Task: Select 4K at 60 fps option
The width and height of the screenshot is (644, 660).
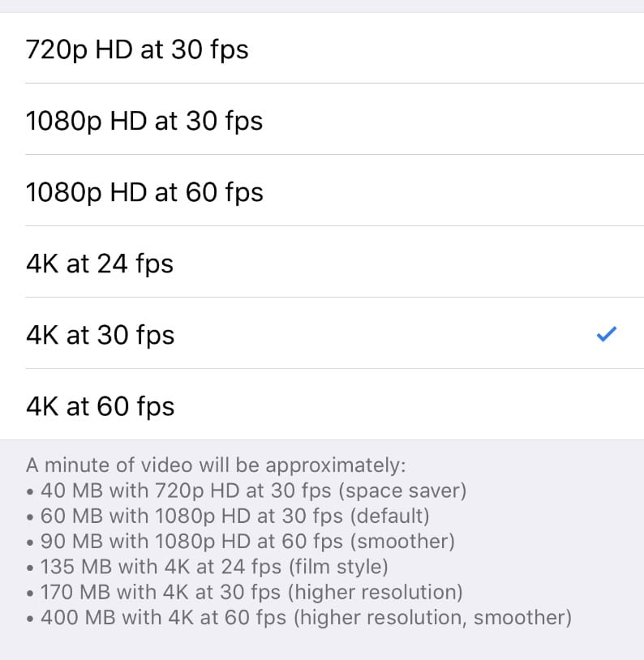Action: [x=99, y=405]
